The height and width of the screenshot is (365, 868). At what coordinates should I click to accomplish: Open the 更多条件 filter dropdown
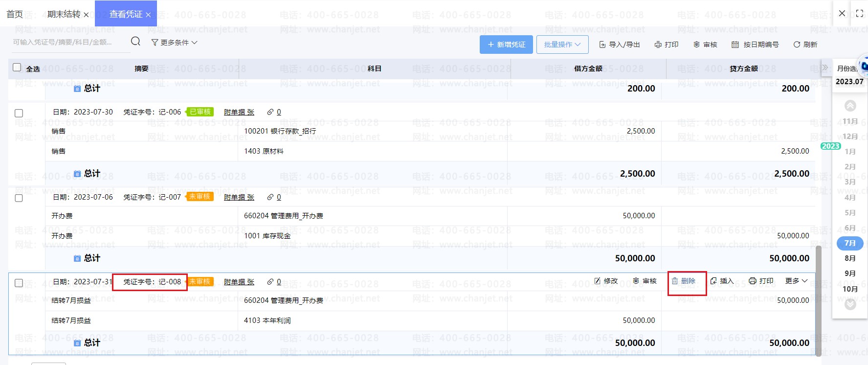click(174, 43)
